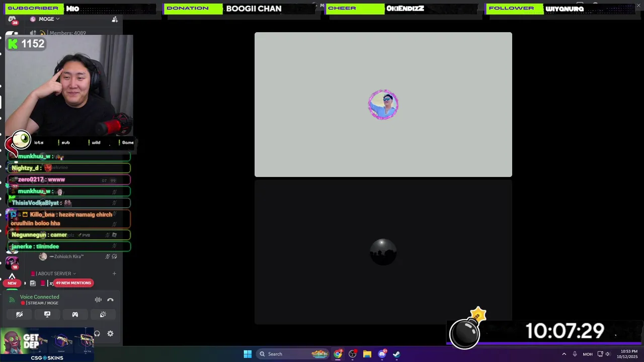Show hidden tray icons chevron

click(x=564, y=354)
